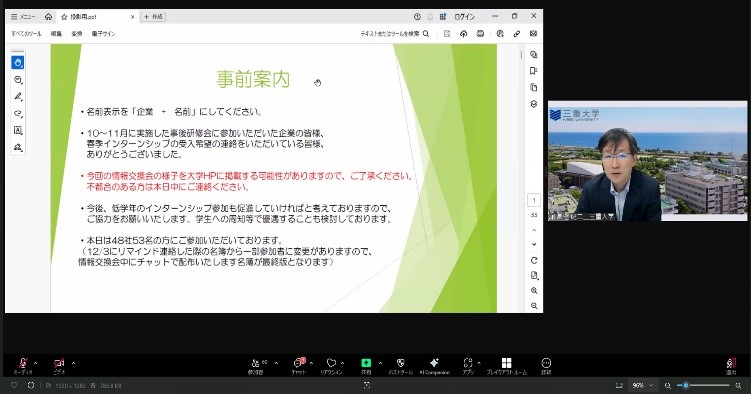The width and height of the screenshot is (751, 394).
Task: Select the zoom/marquee tool in Acrobat toolbar
Action: coord(18,80)
